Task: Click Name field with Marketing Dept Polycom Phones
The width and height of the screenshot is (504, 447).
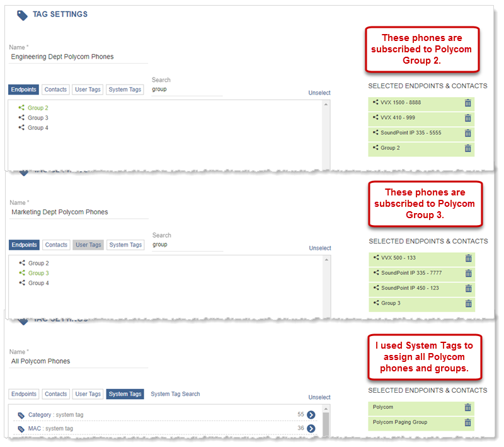Action: pos(79,212)
